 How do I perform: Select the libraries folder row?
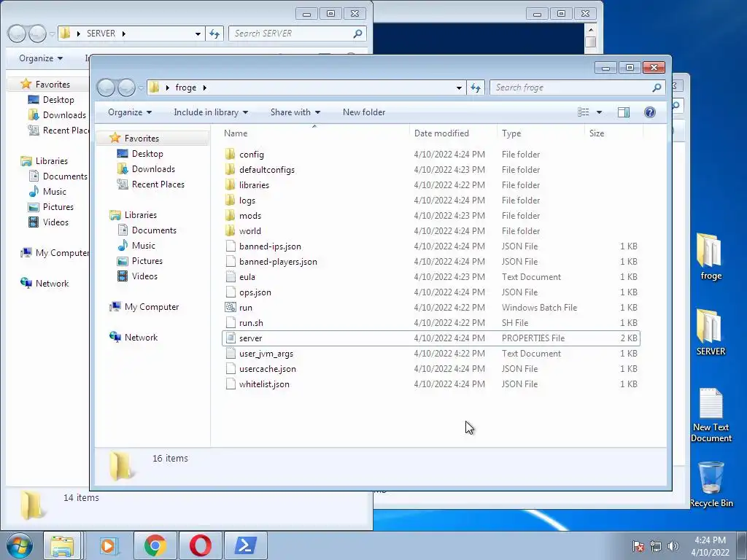click(x=431, y=184)
